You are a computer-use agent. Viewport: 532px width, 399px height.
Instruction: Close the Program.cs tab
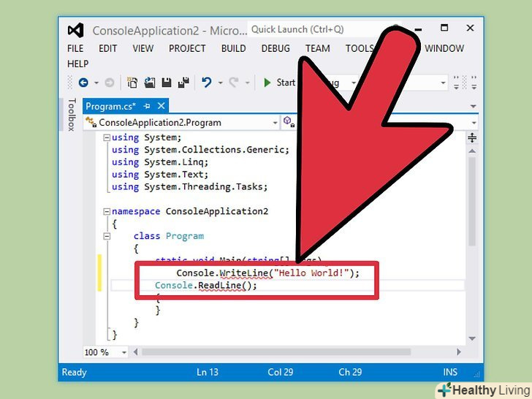161,106
